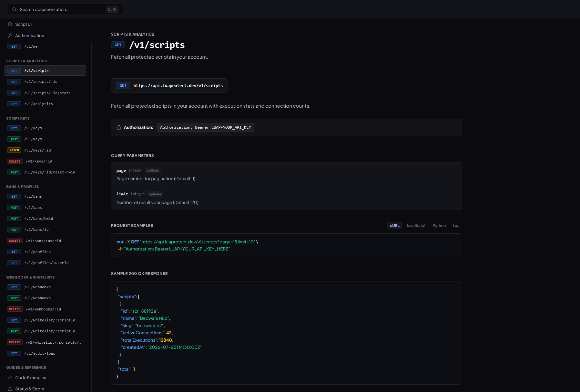Open POST /v1/bans/ip endpoint
Screen dimensions: 580x392
(x=45, y=230)
